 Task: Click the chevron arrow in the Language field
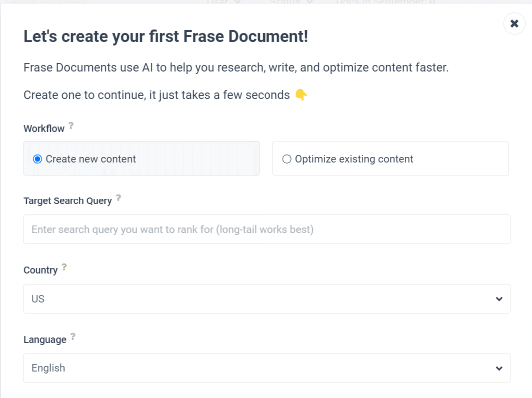pyautogui.click(x=499, y=368)
